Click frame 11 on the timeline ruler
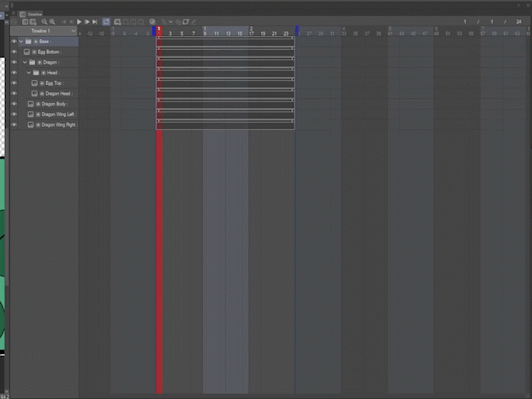The image size is (532, 399). 217,34
